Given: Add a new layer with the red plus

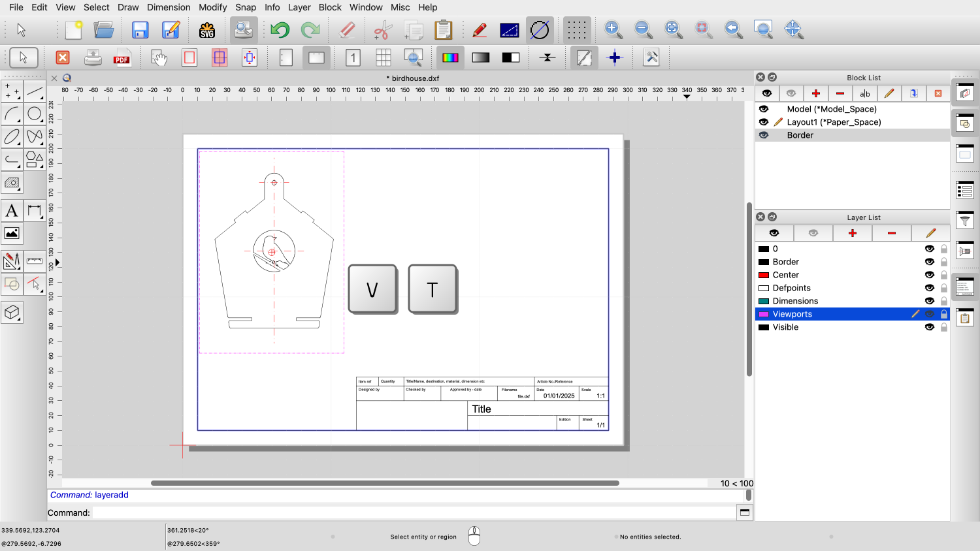Looking at the screenshot, I should [853, 233].
